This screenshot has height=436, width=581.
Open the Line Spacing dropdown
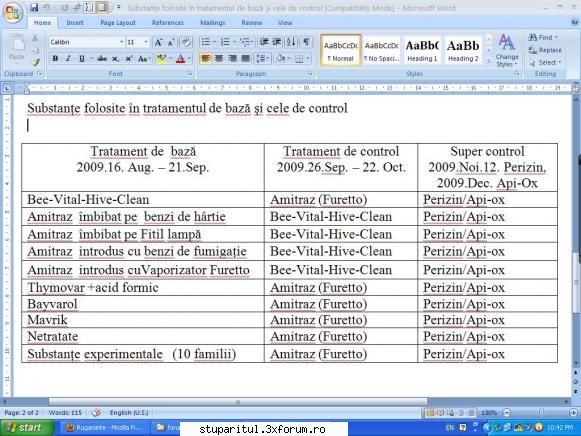[263, 59]
